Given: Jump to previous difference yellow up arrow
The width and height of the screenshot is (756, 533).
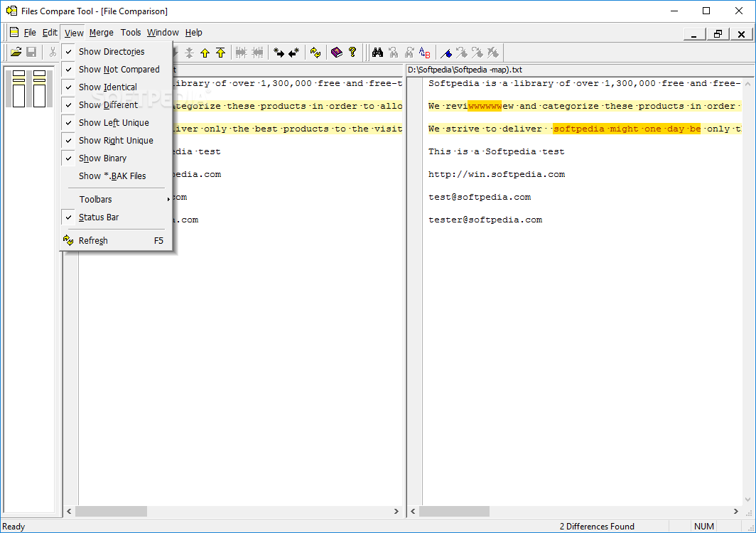Looking at the screenshot, I should coord(205,53).
